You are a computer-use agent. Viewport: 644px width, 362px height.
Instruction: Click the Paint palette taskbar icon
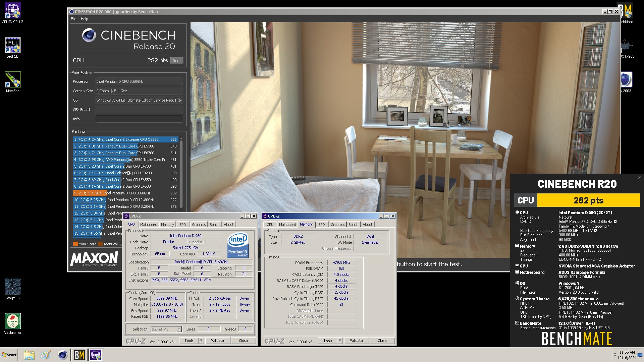click(x=46, y=355)
